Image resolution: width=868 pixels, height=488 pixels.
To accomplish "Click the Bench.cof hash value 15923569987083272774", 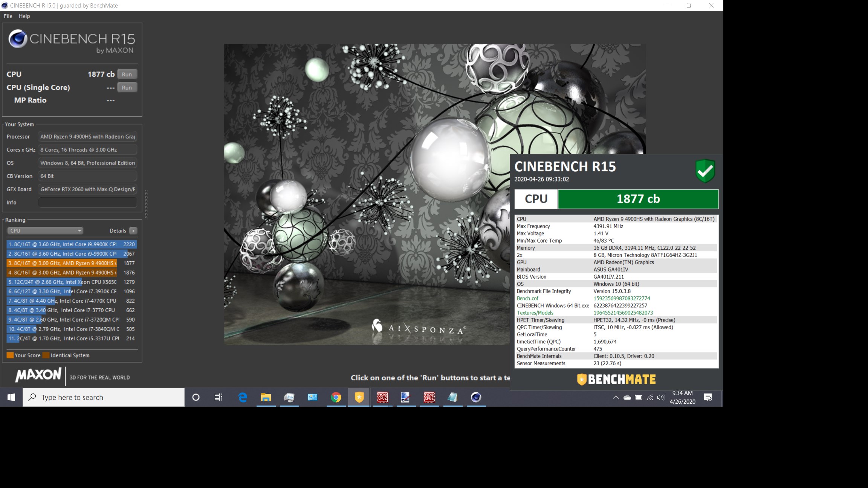I will tap(622, 298).
